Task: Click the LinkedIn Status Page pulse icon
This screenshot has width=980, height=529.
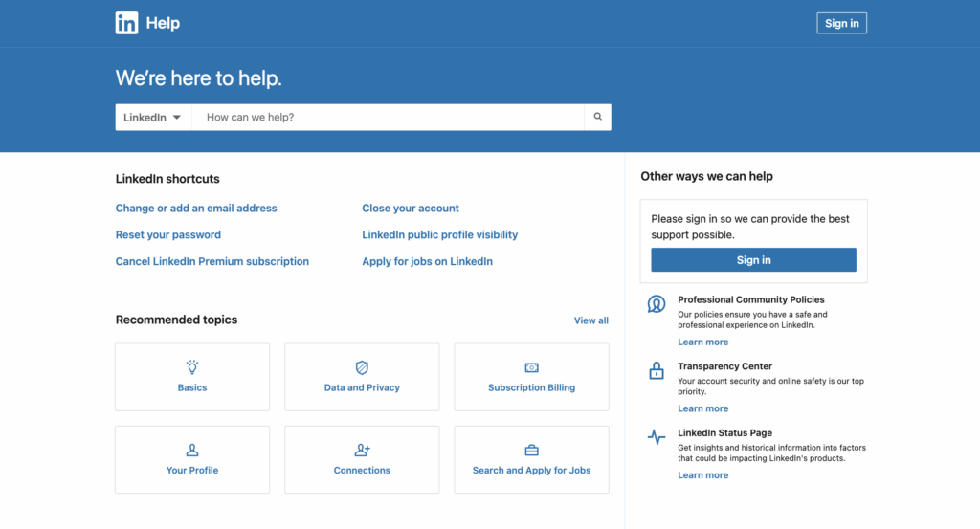Action: (x=657, y=436)
